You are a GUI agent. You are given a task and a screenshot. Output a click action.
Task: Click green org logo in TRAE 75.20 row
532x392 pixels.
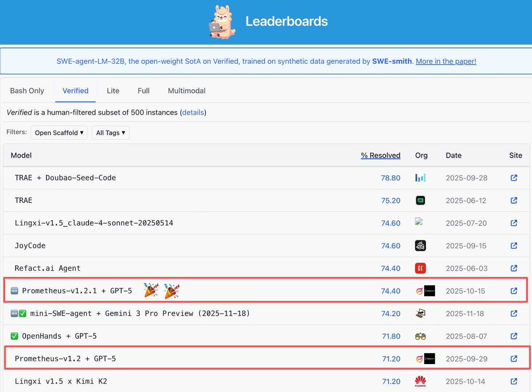[420, 200]
